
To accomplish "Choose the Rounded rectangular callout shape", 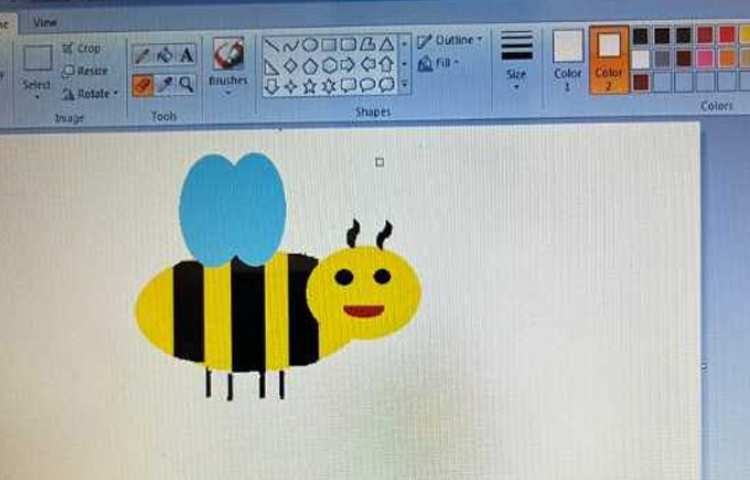I will (x=348, y=85).
